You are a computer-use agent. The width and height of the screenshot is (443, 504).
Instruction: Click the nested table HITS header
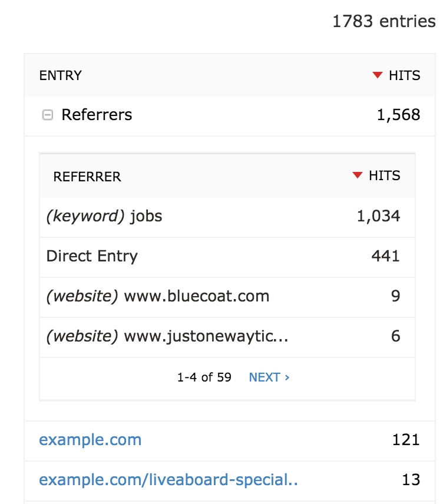point(383,175)
